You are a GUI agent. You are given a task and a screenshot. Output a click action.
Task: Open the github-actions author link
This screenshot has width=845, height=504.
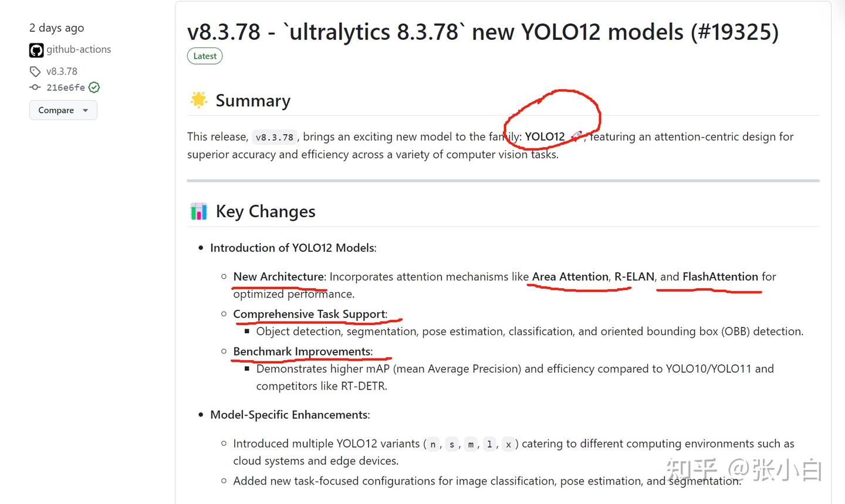[x=79, y=49]
